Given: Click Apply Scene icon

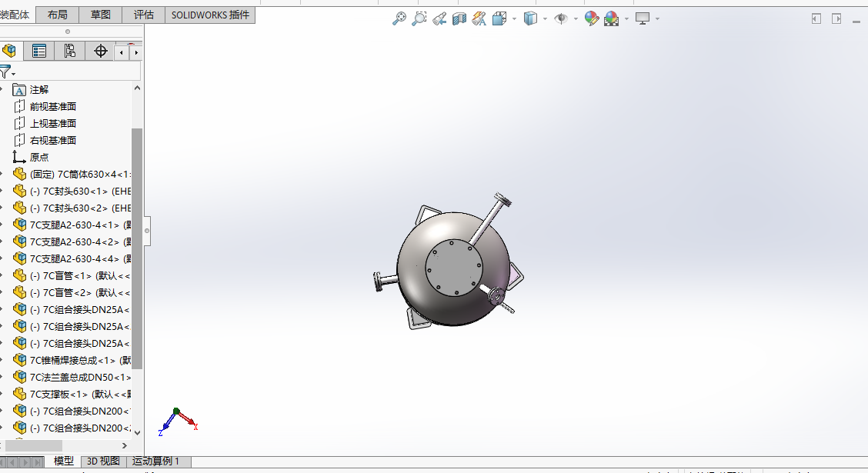Looking at the screenshot, I should click(x=611, y=18).
